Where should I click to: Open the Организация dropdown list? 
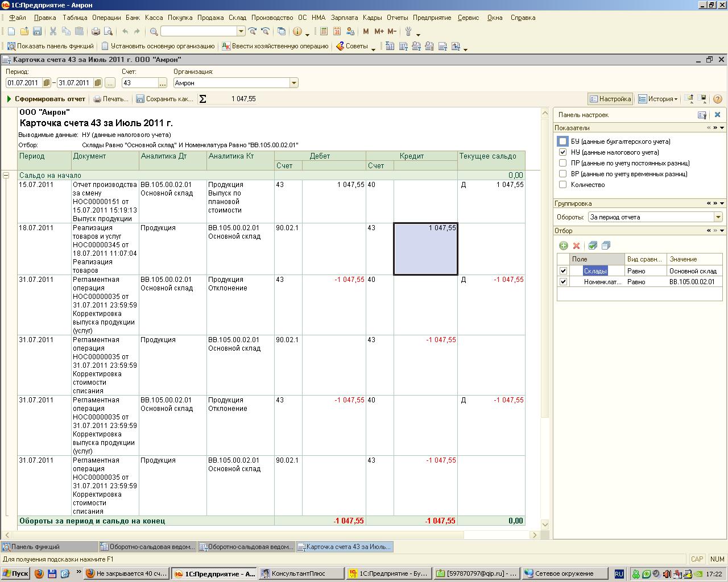click(293, 83)
